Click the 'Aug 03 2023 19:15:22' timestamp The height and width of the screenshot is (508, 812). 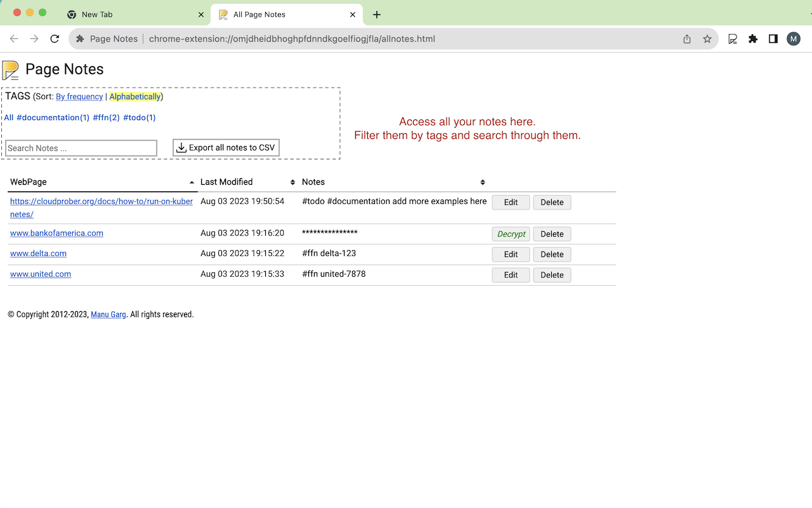[242, 253]
